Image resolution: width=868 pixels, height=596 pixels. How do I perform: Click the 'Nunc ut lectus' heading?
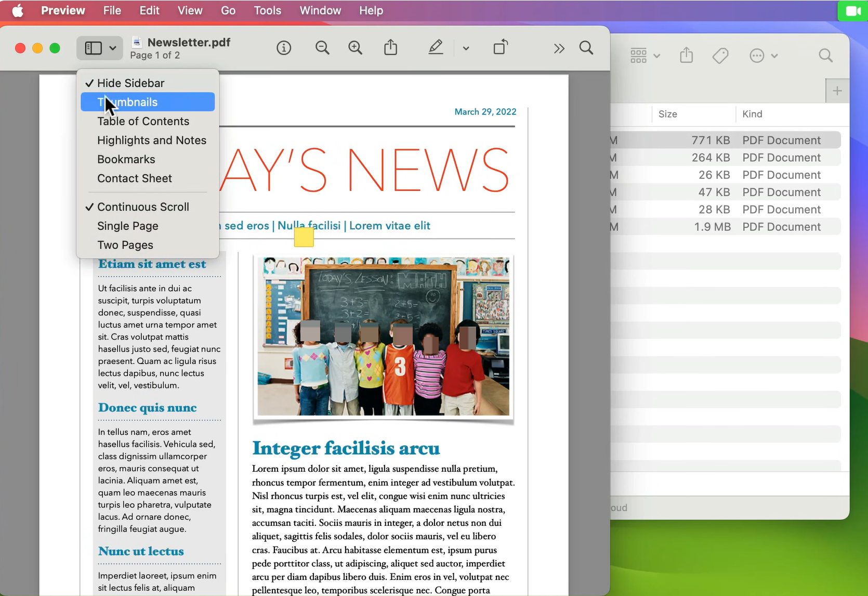tap(141, 551)
